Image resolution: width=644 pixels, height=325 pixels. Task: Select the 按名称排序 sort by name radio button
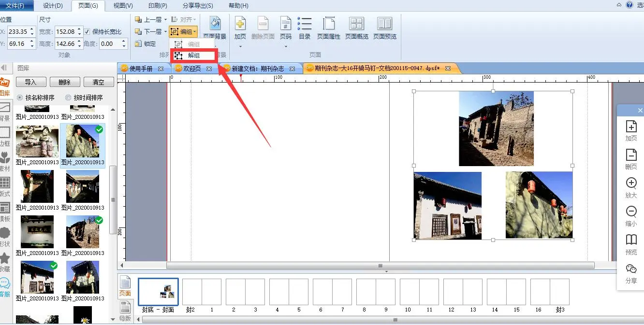20,98
